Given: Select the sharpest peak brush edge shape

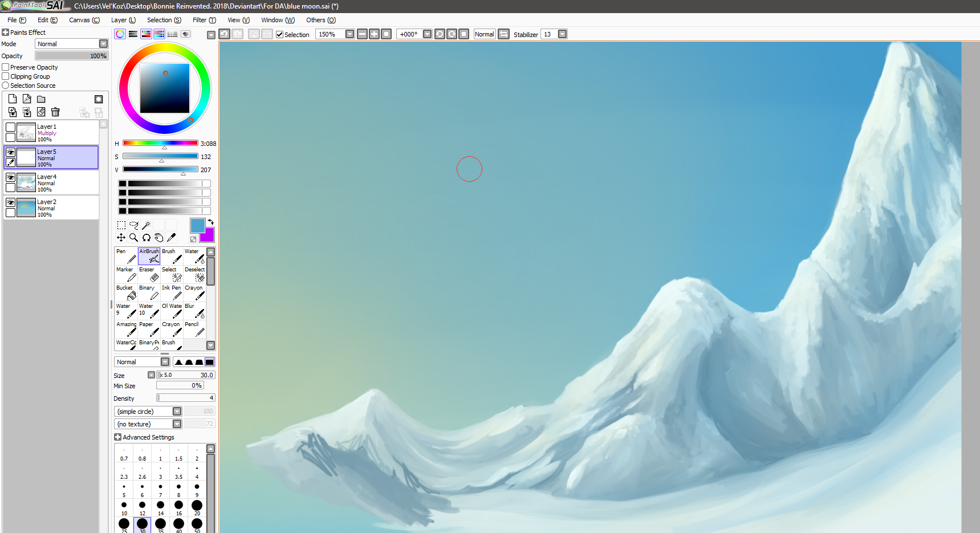Looking at the screenshot, I should click(178, 362).
